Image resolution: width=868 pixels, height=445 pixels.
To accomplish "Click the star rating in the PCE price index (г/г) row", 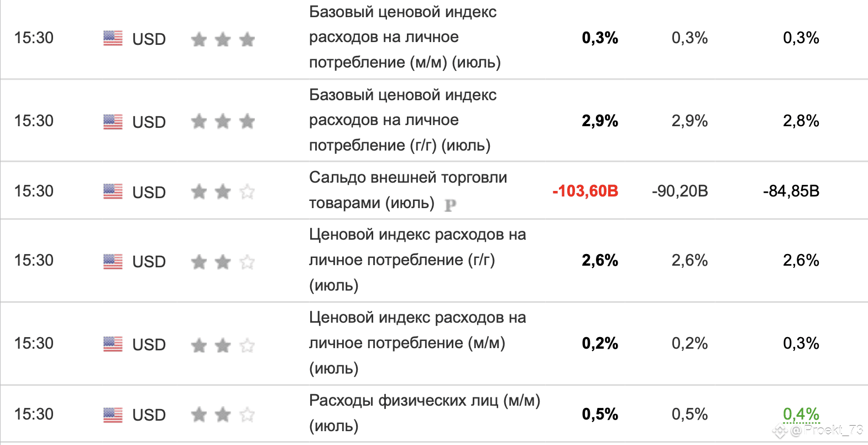I will pos(223,261).
